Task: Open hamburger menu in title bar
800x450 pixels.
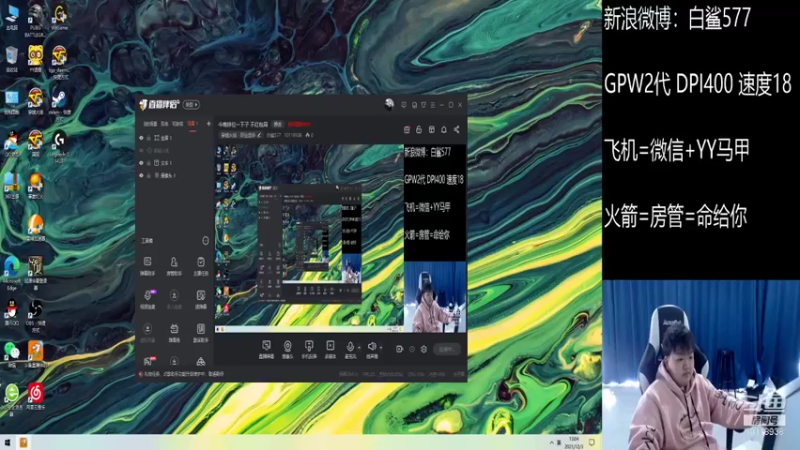Action: pos(433,105)
